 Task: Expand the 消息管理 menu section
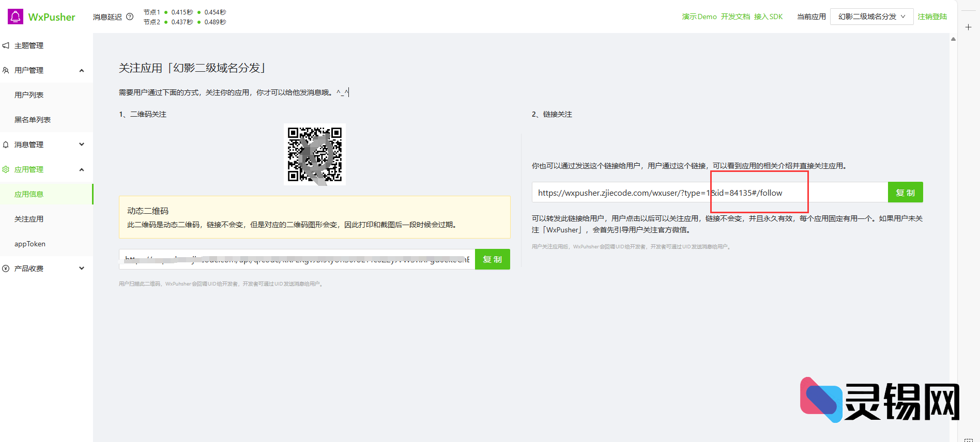coord(82,145)
